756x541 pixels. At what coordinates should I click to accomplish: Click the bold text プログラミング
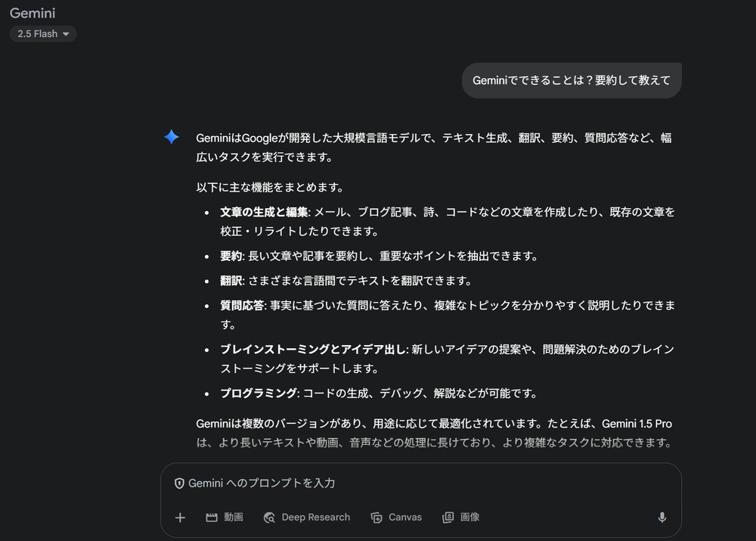[259, 393]
